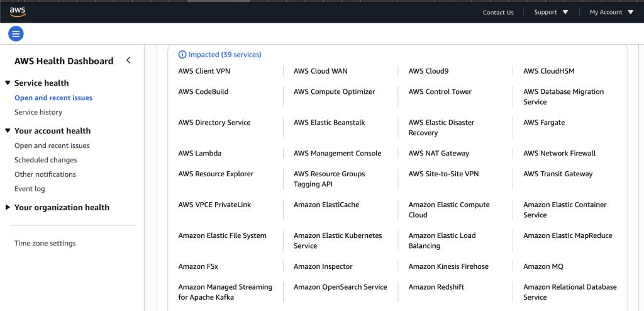Screen dimensions: 644x311
Task: Click AWS Database Migration Service
Action: [563, 97]
